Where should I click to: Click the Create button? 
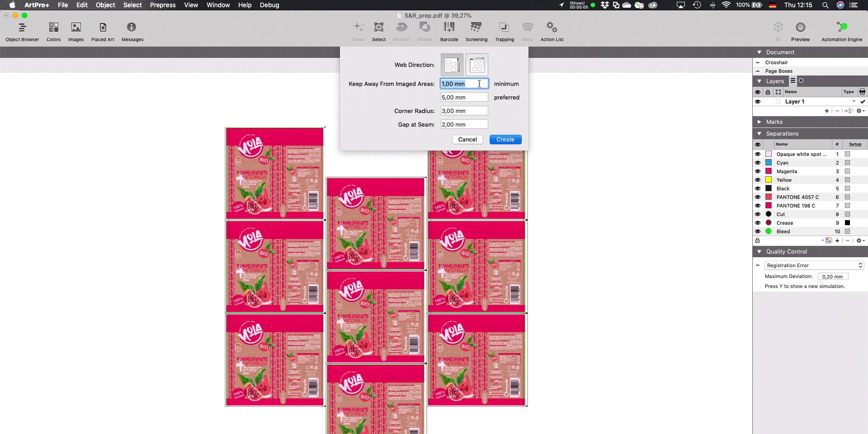tap(505, 140)
